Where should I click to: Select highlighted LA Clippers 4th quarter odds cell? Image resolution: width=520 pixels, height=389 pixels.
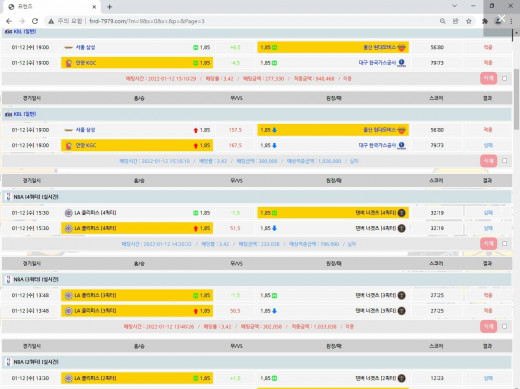click(137, 228)
